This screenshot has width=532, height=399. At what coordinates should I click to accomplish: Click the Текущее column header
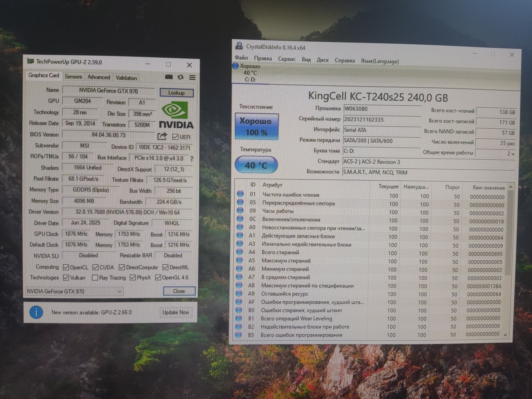point(388,186)
